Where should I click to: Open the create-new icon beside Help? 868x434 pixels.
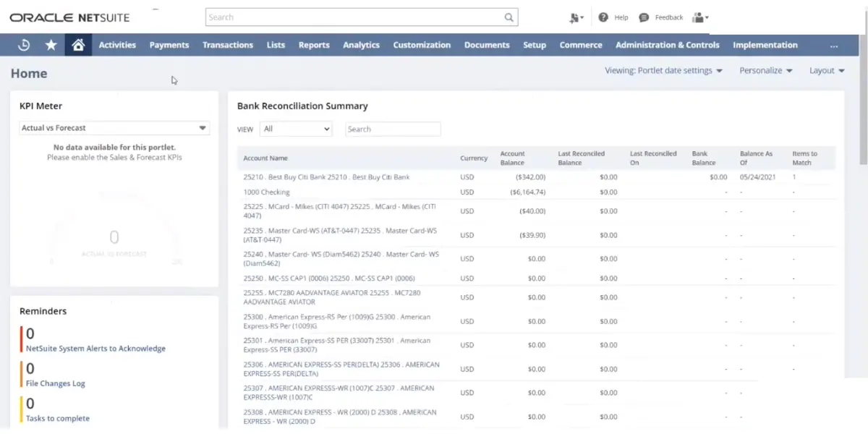pos(576,17)
